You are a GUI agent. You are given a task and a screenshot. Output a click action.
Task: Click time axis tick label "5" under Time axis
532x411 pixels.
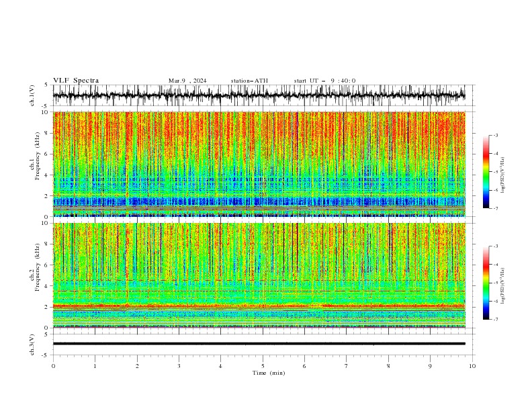[x=263, y=366]
